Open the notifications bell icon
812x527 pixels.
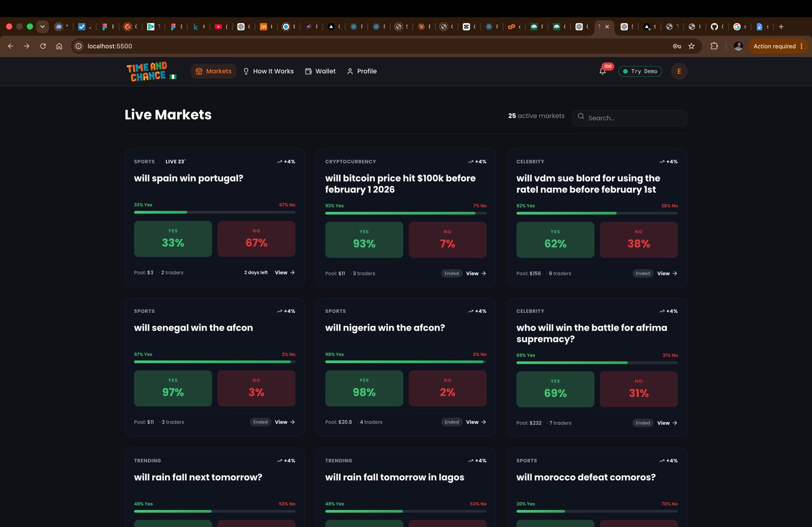coord(602,72)
